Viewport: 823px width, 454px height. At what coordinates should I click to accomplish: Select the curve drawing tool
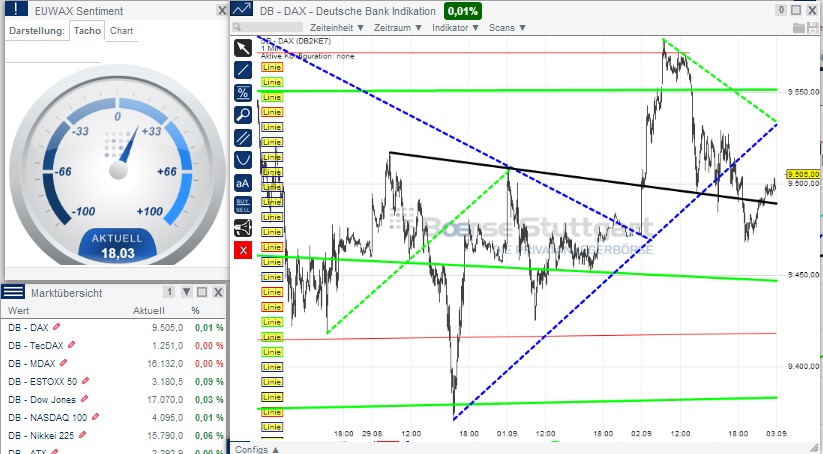point(243,160)
